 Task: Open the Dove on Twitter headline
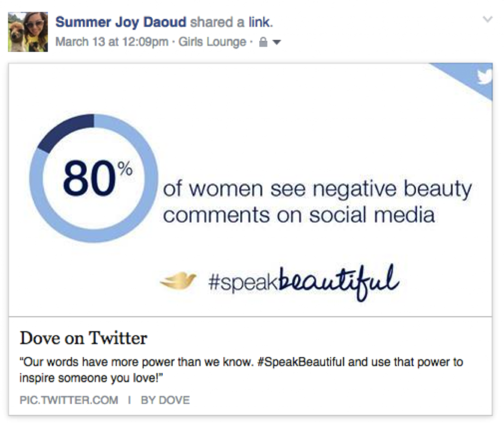click(84, 338)
